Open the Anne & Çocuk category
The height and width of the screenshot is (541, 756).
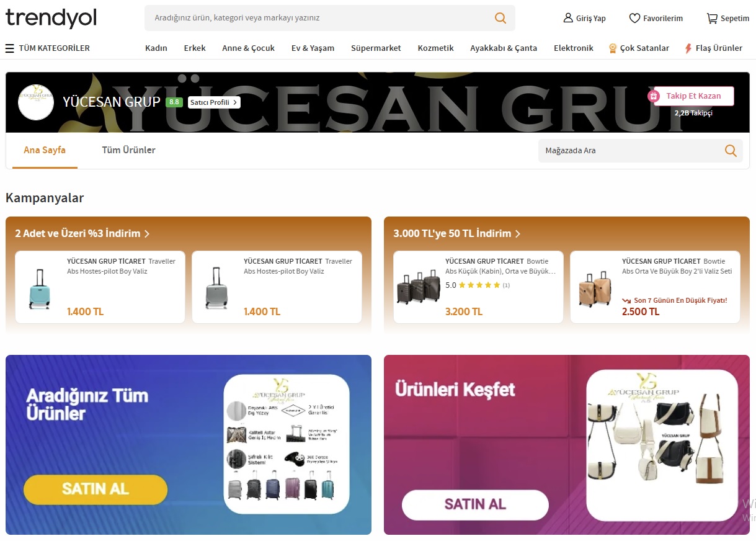249,48
